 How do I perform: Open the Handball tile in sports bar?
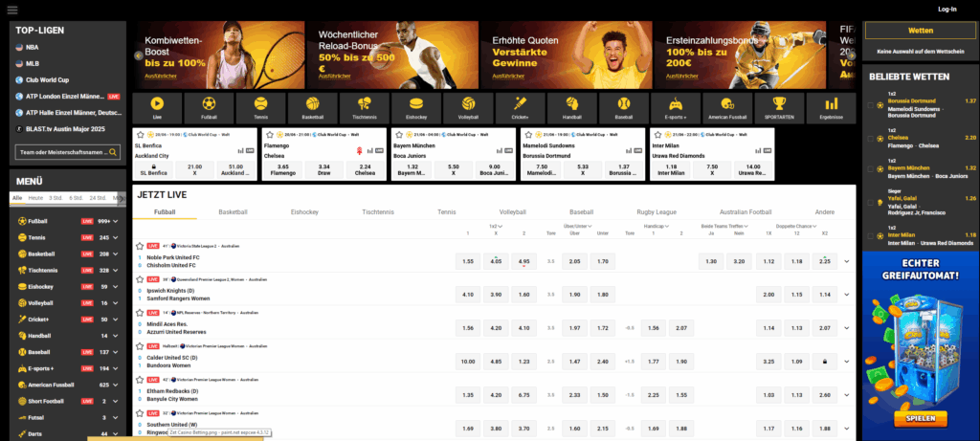coord(572,108)
